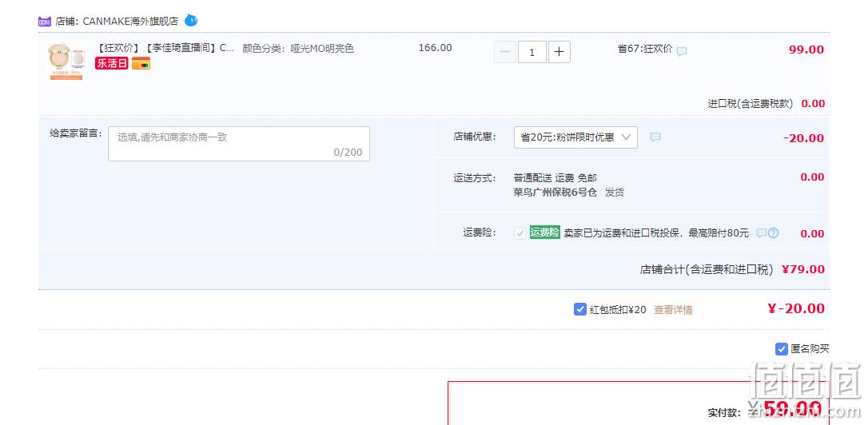Click the original price 166.00
This screenshot has height=425, width=868.
[x=435, y=48]
